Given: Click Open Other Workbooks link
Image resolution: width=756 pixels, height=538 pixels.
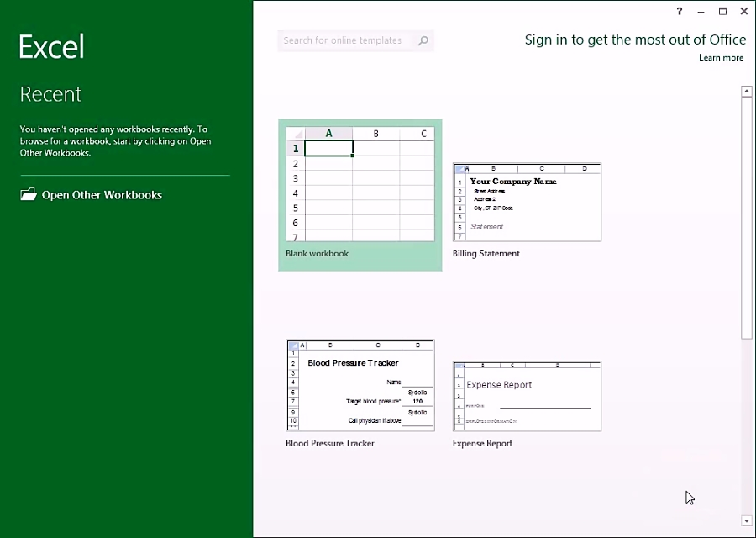Looking at the screenshot, I should [102, 195].
